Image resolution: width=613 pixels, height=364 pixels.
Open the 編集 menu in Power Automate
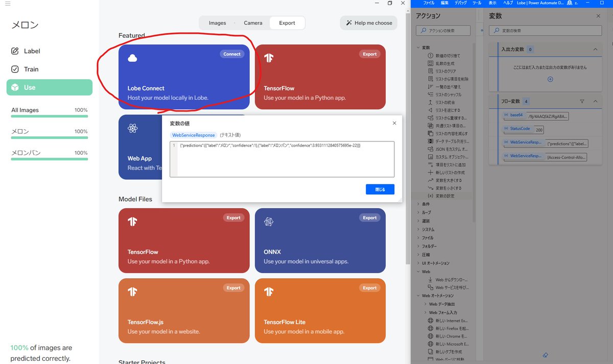click(444, 3)
